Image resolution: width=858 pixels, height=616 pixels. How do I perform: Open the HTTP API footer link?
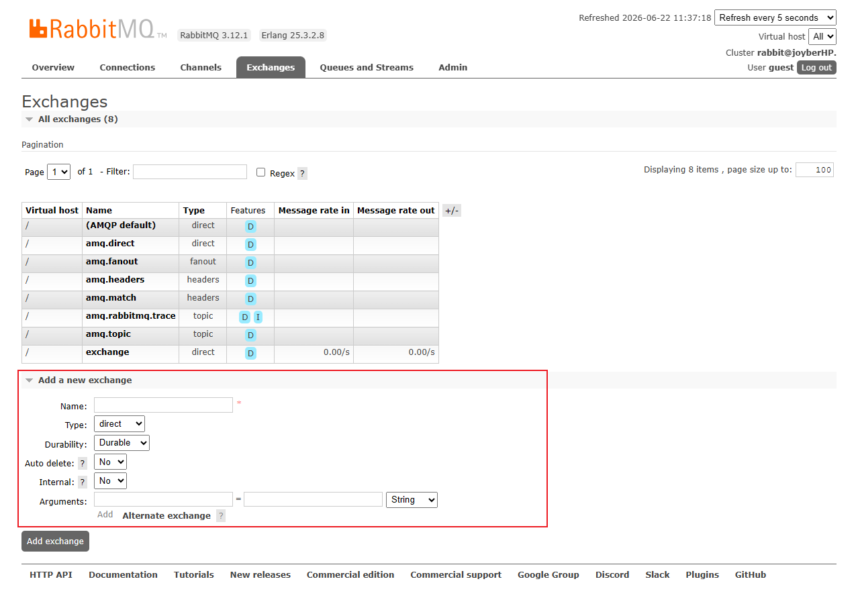(x=51, y=574)
